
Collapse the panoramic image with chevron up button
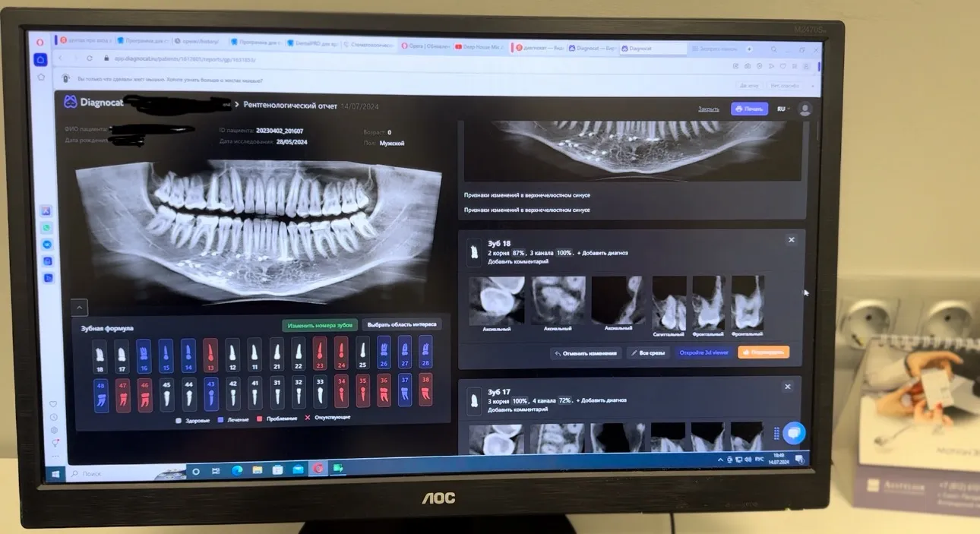coord(81,307)
